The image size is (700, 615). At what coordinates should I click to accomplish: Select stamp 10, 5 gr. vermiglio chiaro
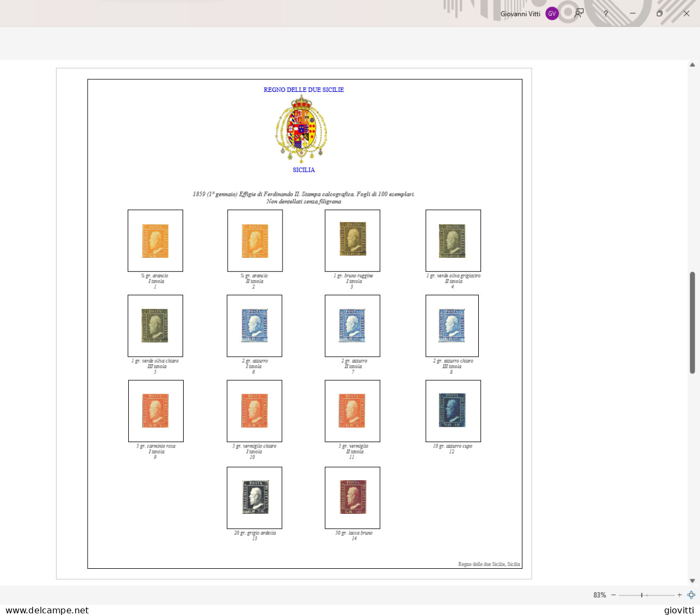tap(255, 411)
